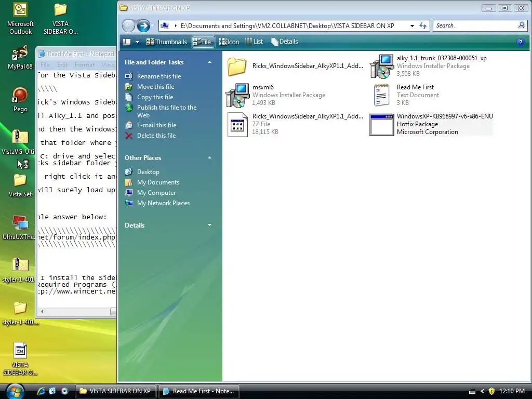Click the address bar path field
The image size is (532, 399).
click(x=287, y=26)
